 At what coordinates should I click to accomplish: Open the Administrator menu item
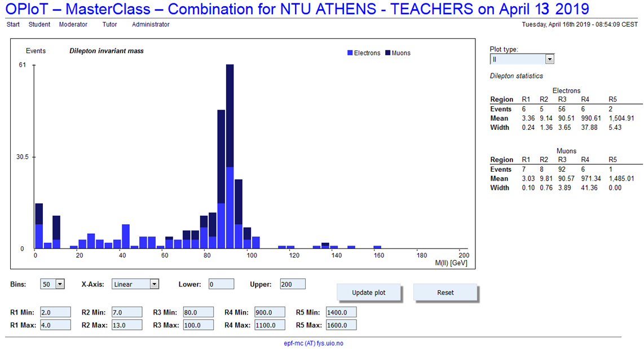pyautogui.click(x=151, y=25)
